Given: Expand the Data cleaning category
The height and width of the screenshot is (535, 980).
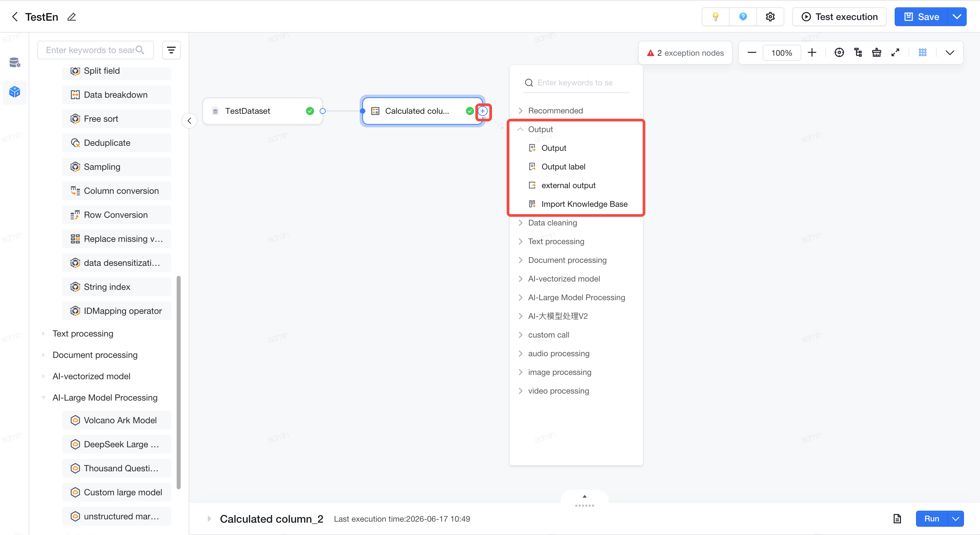Looking at the screenshot, I should (x=552, y=223).
